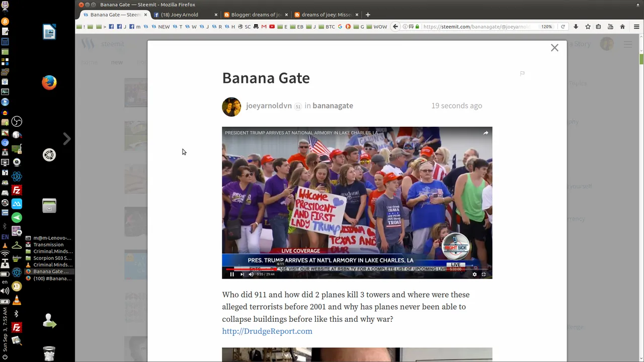Flag the post with flag icon

pyautogui.click(x=522, y=73)
